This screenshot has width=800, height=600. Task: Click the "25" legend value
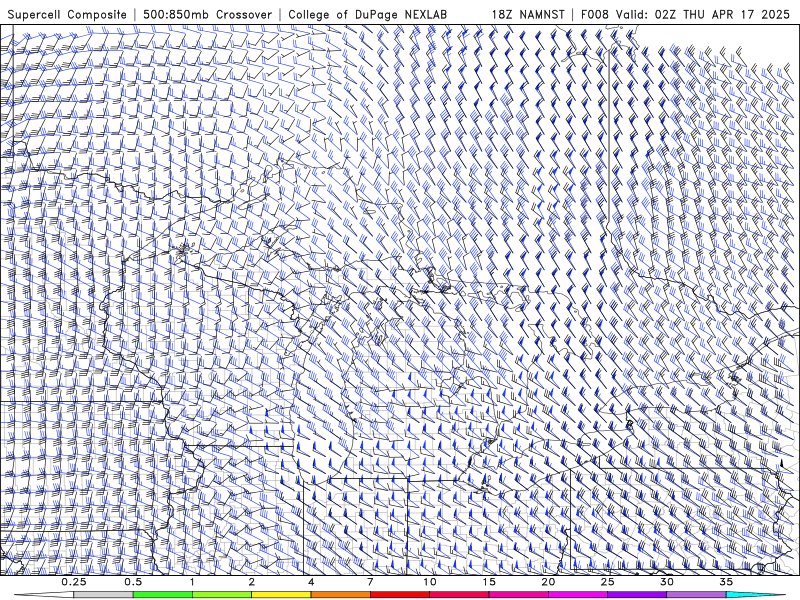pos(608,582)
